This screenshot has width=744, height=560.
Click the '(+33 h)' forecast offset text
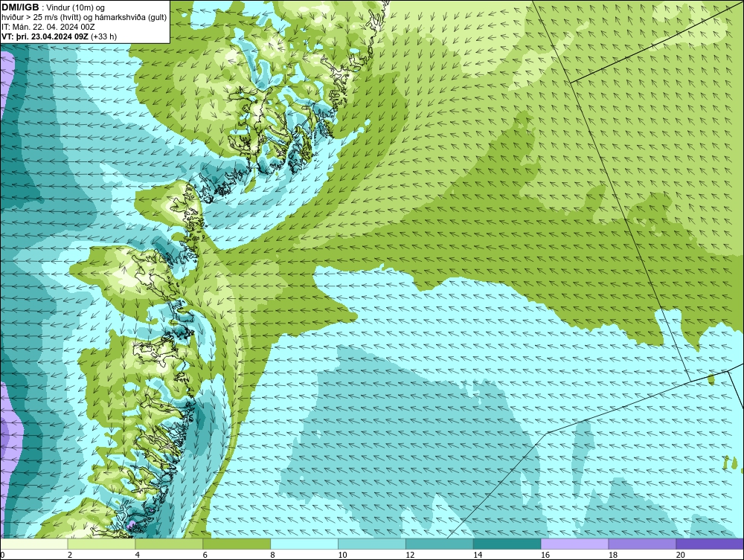coord(103,36)
